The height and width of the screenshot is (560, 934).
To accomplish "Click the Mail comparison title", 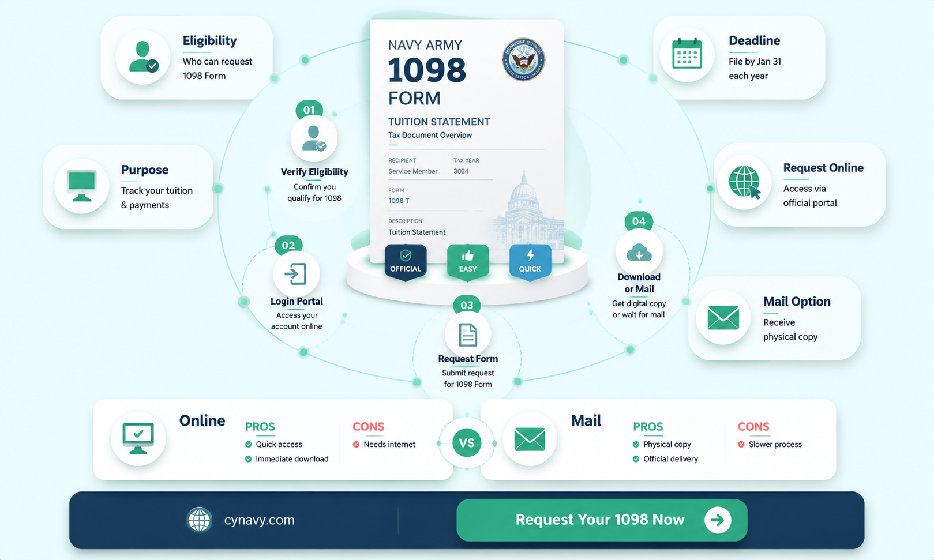I will point(586,420).
